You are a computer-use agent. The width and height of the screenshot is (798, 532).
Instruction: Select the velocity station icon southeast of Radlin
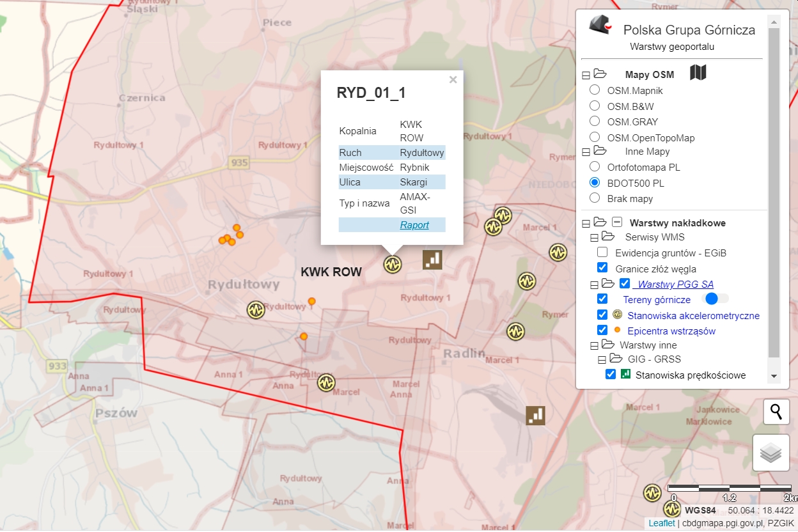[x=535, y=415]
